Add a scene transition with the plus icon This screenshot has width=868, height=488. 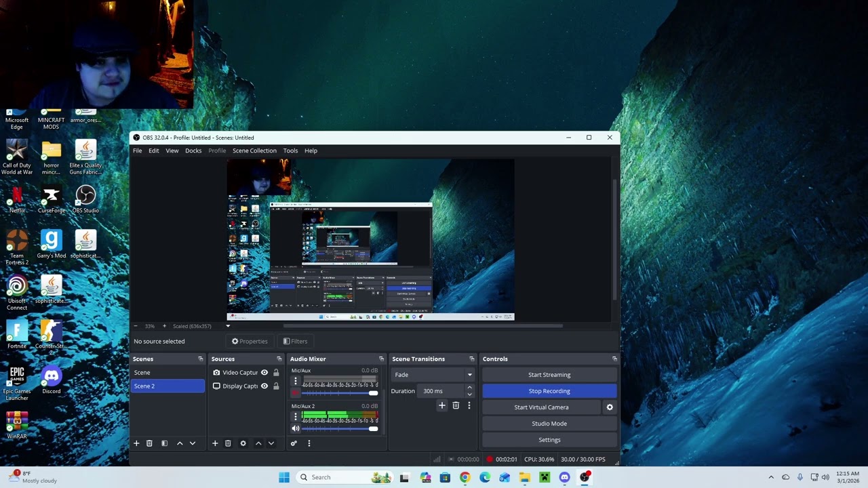(x=442, y=405)
